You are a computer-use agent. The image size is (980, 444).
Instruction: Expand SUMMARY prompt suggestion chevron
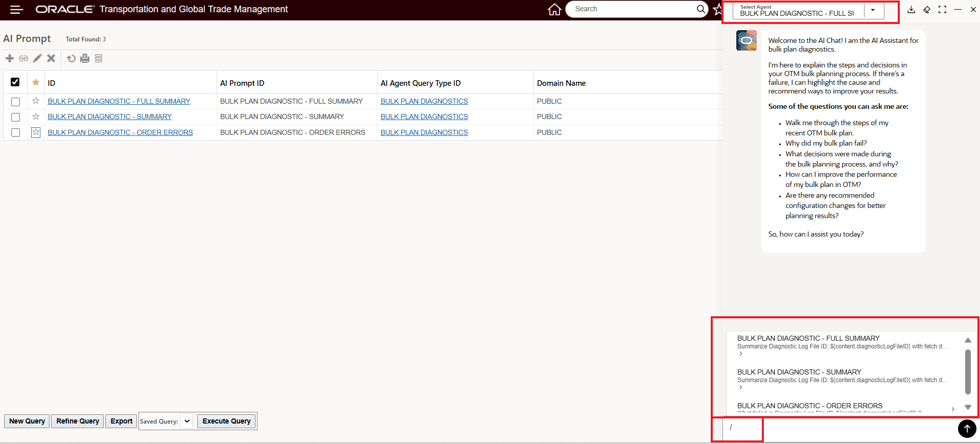click(741, 387)
